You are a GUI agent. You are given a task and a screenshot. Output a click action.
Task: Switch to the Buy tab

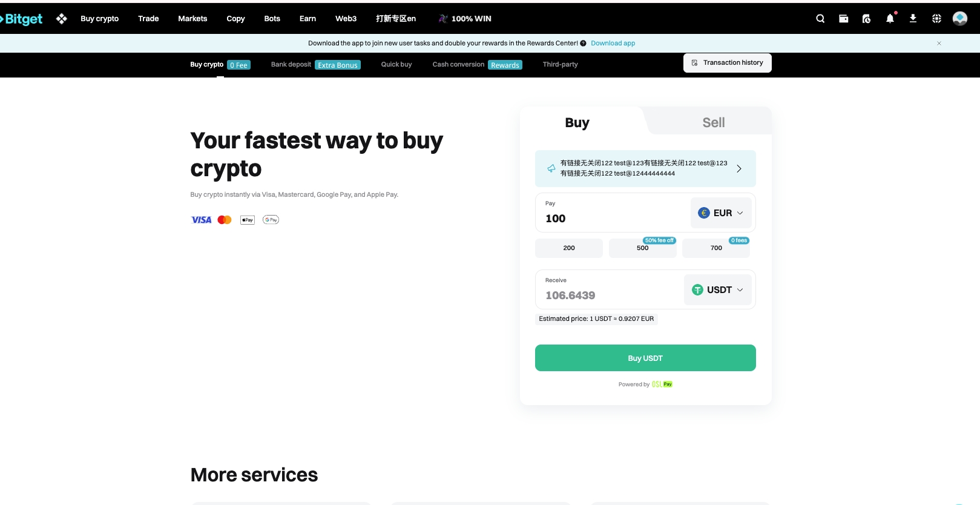[577, 122]
